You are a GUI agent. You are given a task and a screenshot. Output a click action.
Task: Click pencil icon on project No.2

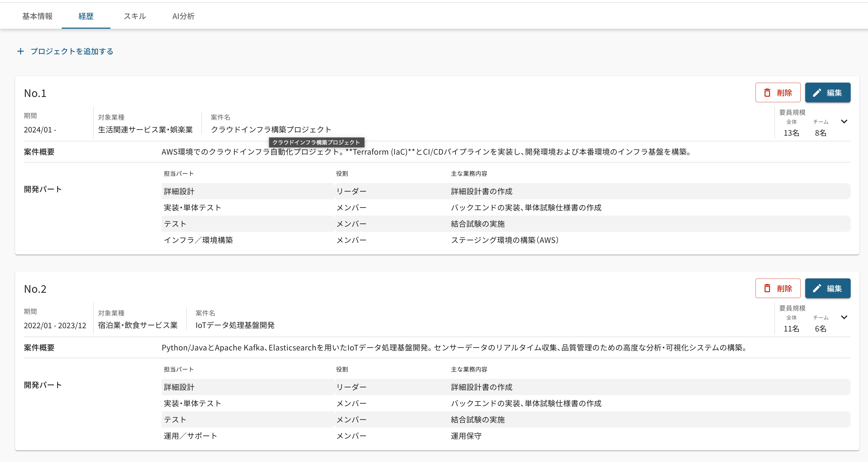(x=817, y=288)
